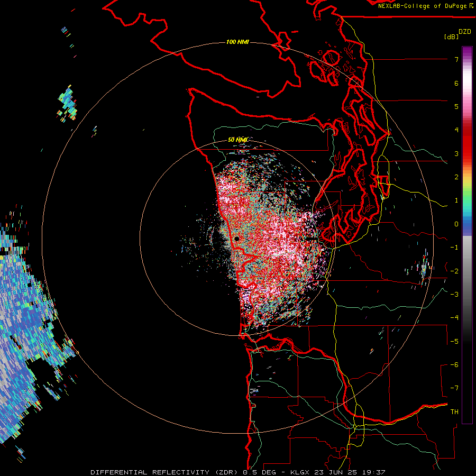The width and height of the screenshot is (476, 476).
Task: Click the "100 NMI" range ring label
Action: (237, 42)
